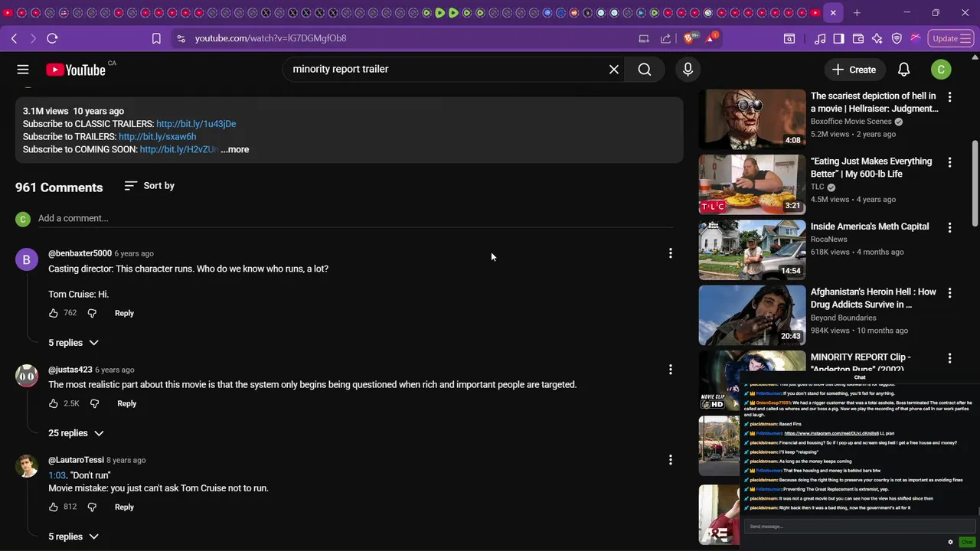Open the My 600-lb Life thumbnail
Viewport: 980px width, 551px height.
point(752,184)
